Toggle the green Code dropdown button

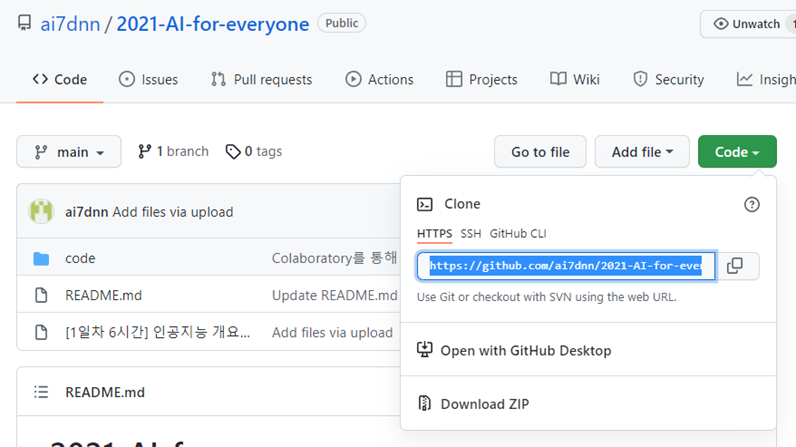click(x=737, y=152)
